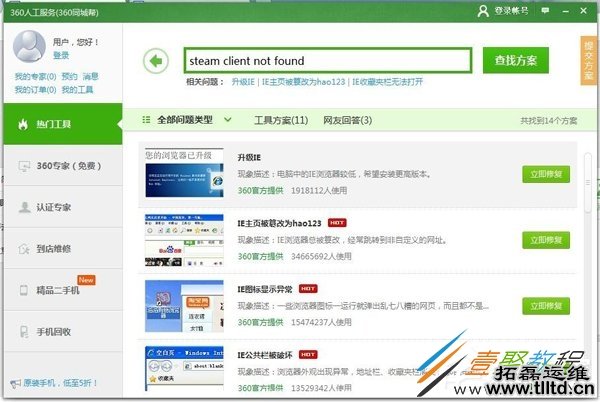The image size is (600, 402).
Task: Click the repair icon beside 到店维修
Action: [24, 249]
